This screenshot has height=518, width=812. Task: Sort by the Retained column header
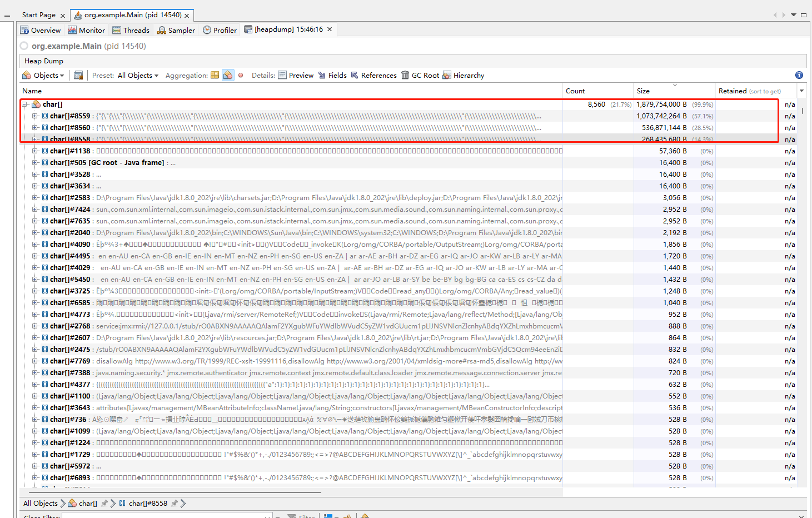(755, 91)
